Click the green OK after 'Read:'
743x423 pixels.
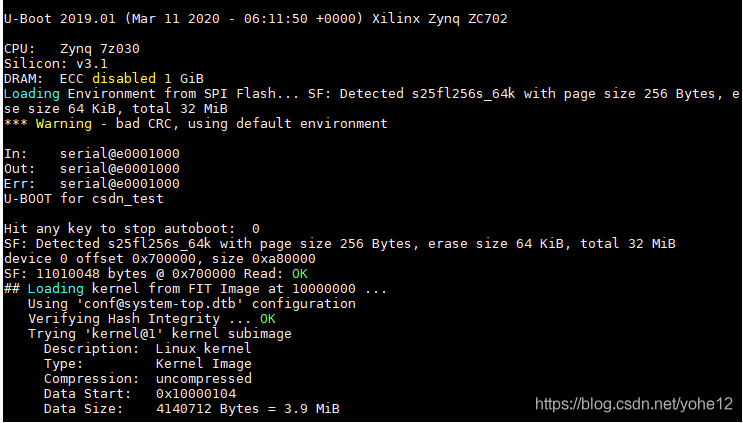(x=299, y=274)
